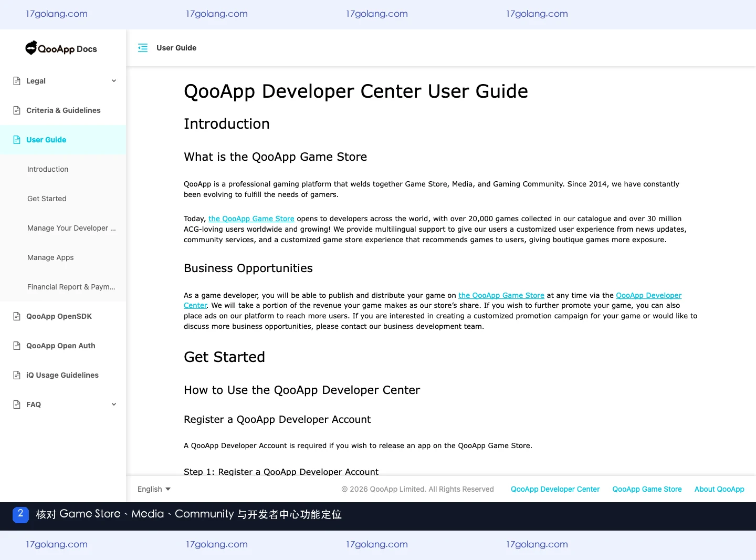Open the English language dropdown
Image resolution: width=756 pixels, height=560 pixels.
(x=154, y=489)
